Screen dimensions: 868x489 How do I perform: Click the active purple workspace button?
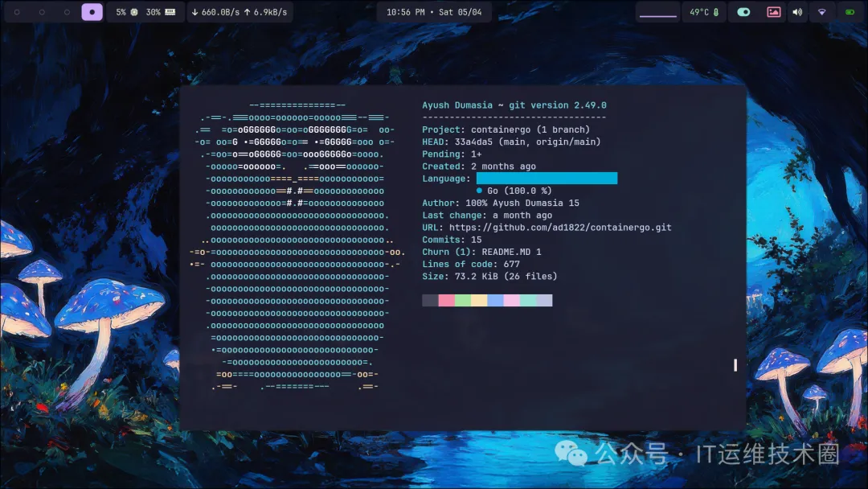tap(92, 12)
